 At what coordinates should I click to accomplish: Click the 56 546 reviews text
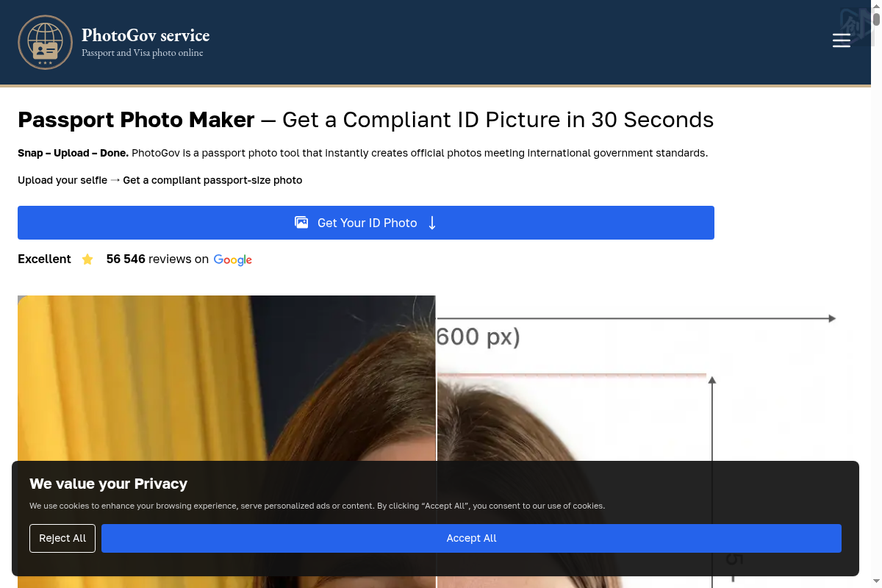coord(157,259)
